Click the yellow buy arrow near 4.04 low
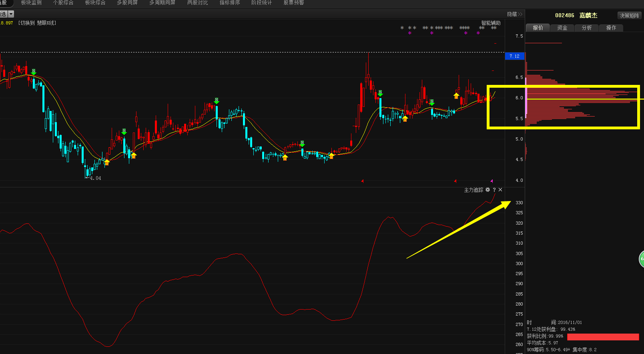This screenshot has width=644, height=354. 106,162
